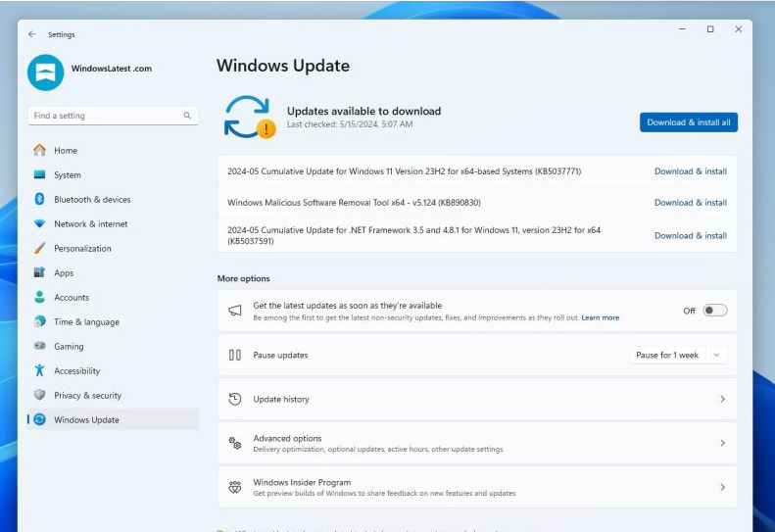The width and height of the screenshot is (775, 532).
Task: Expand Advanced options row arrow
Action: 722,444
